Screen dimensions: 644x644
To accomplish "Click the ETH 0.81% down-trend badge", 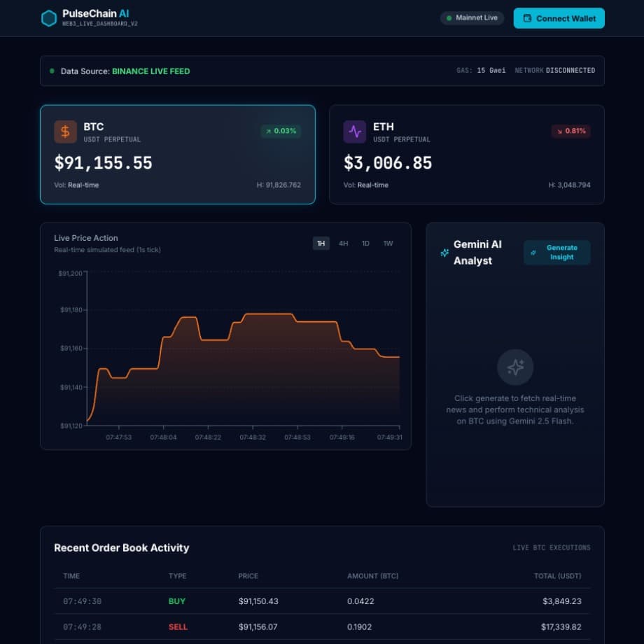I will [570, 131].
